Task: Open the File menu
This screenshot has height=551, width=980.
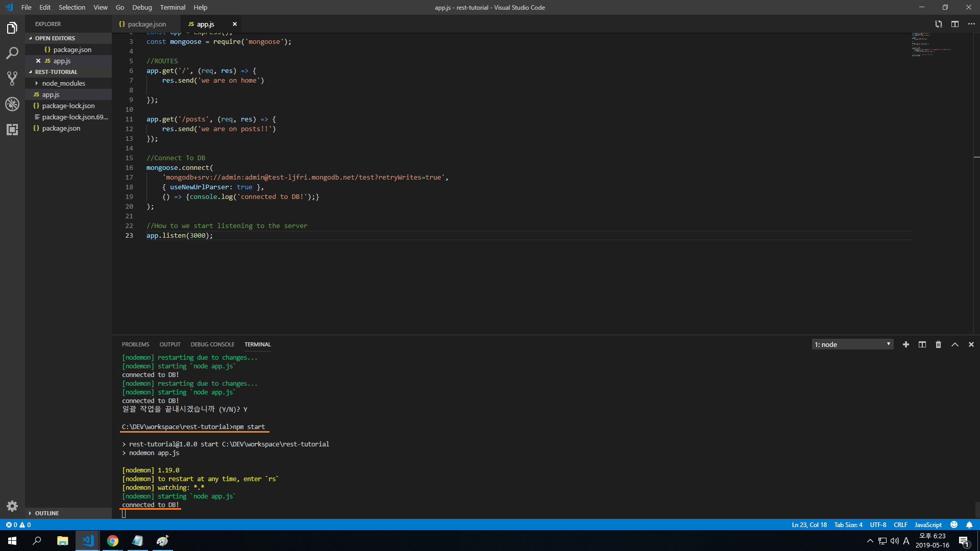Action: click(27, 7)
